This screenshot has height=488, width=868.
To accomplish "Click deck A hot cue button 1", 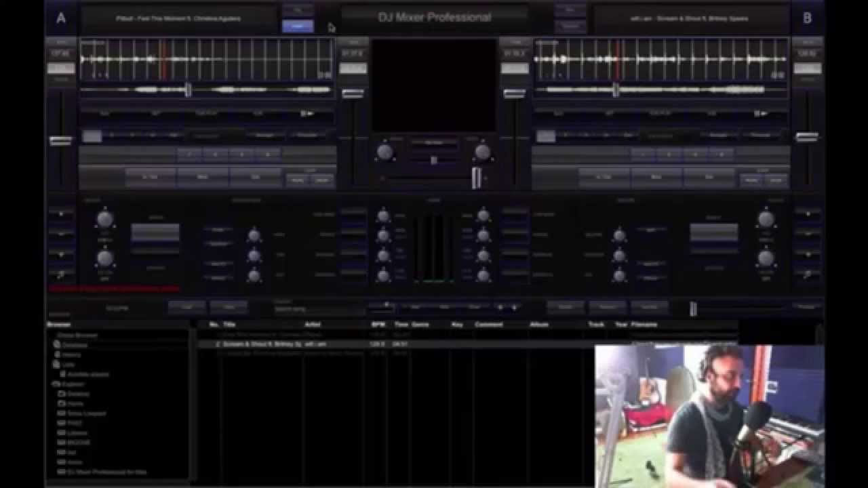I will pos(191,155).
